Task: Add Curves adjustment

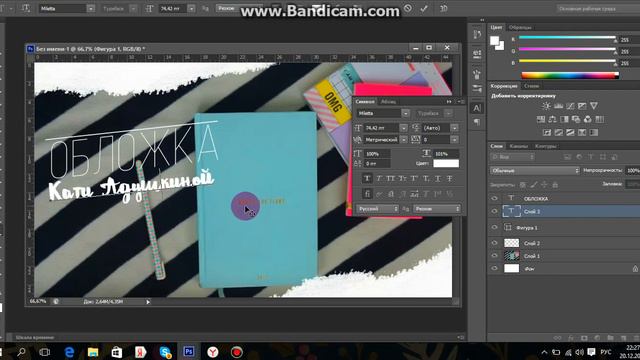Action: [570, 106]
